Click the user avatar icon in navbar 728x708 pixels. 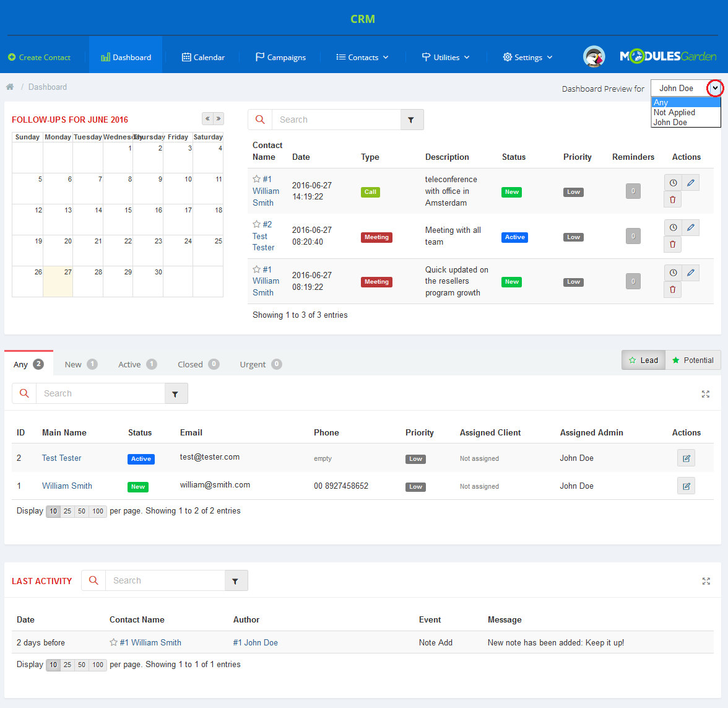(594, 57)
